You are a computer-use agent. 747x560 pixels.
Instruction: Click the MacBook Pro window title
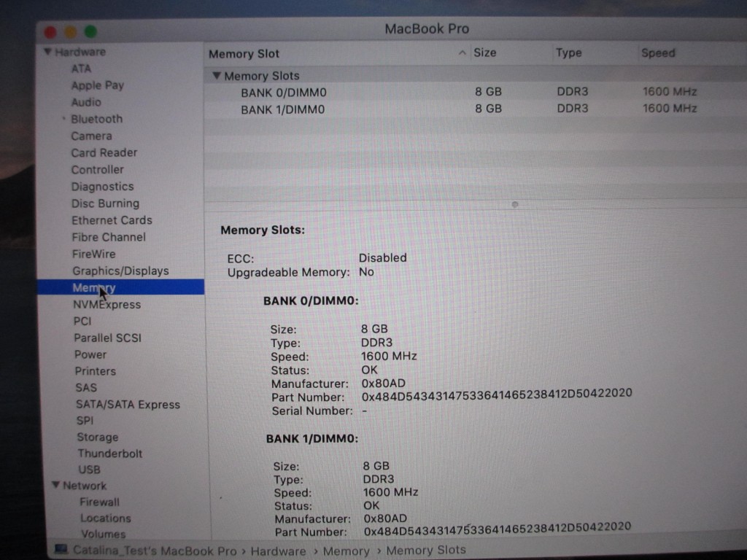427,29
